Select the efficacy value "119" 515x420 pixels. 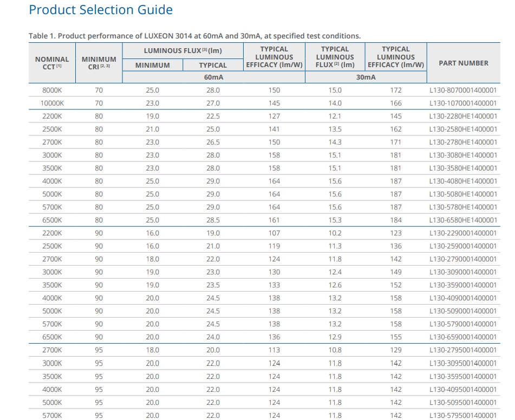[x=274, y=246]
